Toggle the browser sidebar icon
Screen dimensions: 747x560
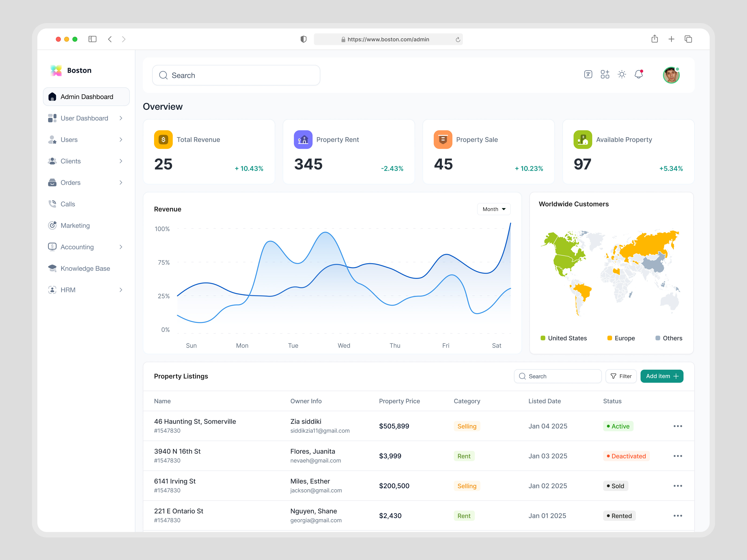click(92, 39)
